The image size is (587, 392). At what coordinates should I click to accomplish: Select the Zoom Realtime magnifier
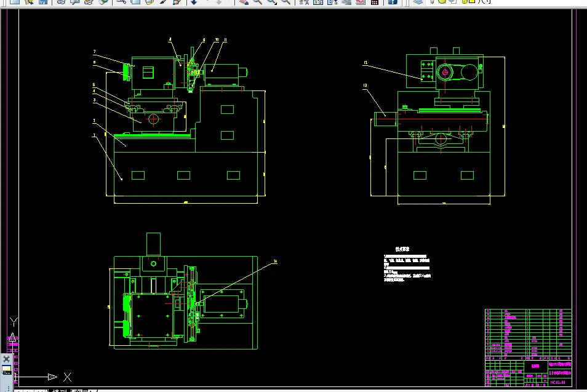258,1
